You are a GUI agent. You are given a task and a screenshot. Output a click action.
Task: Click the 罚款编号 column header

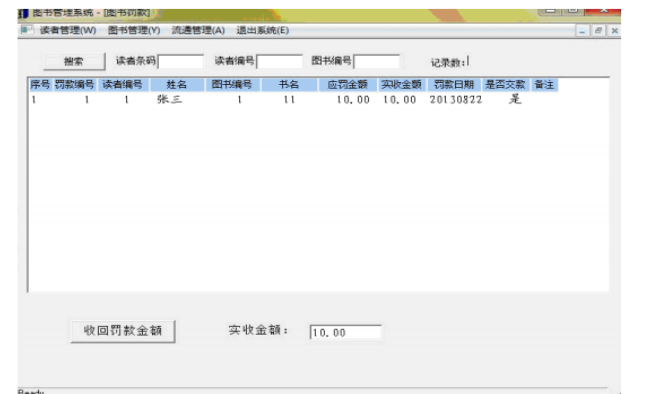pos(74,85)
